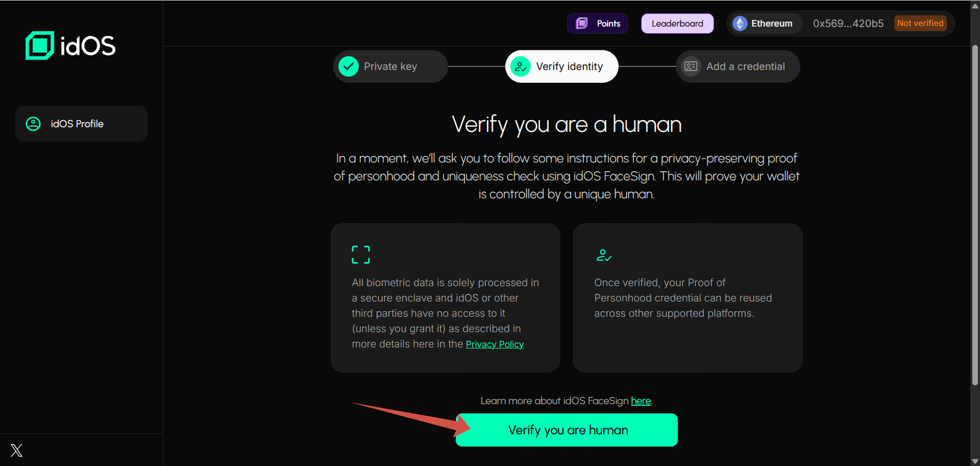Click the Verify identity step icon
Viewport: 980px width, 466px height.
(x=521, y=66)
